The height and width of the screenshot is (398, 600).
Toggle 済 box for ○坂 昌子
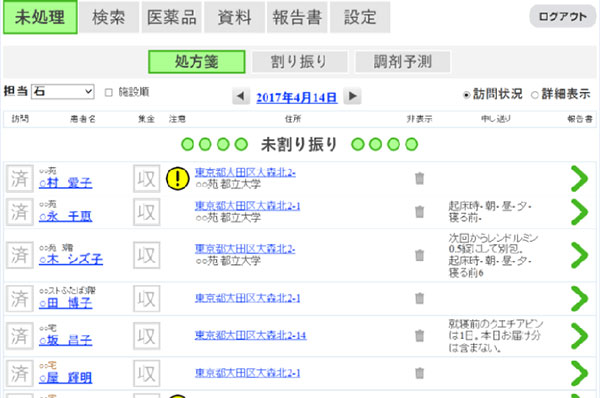[x=20, y=336]
